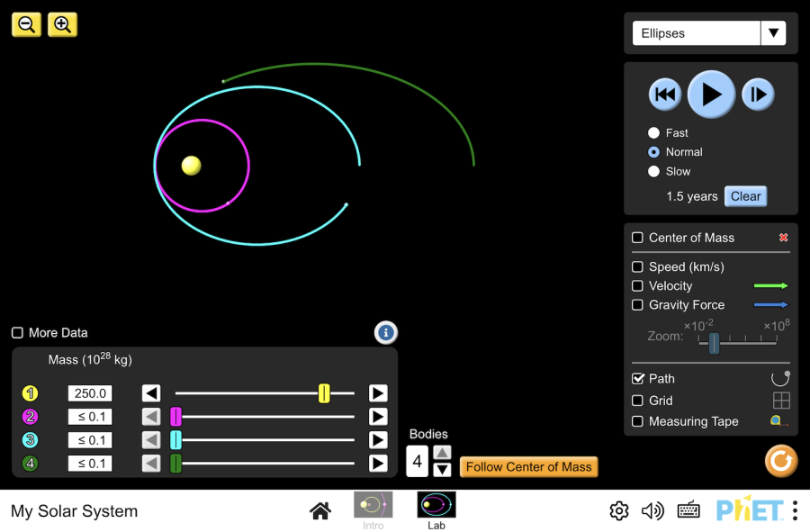
Task: Advance one step with step-forward button
Action: click(x=758, y=95)
